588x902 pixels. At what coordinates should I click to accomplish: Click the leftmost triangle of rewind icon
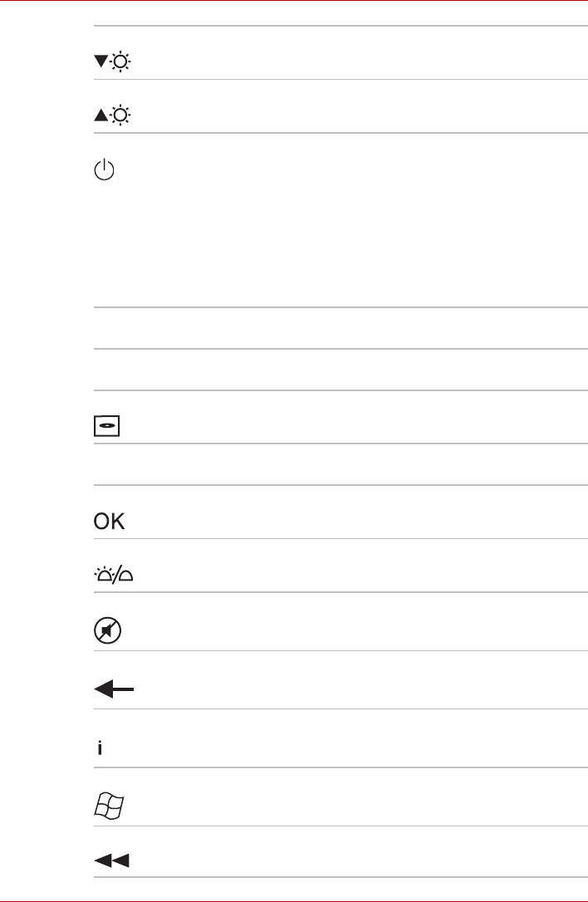102,860
